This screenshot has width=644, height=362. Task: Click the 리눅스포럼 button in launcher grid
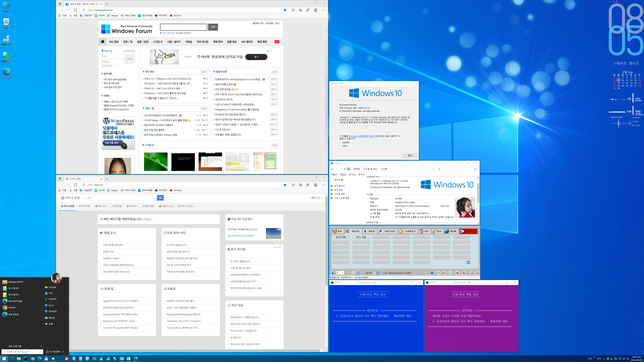(361, 237)
